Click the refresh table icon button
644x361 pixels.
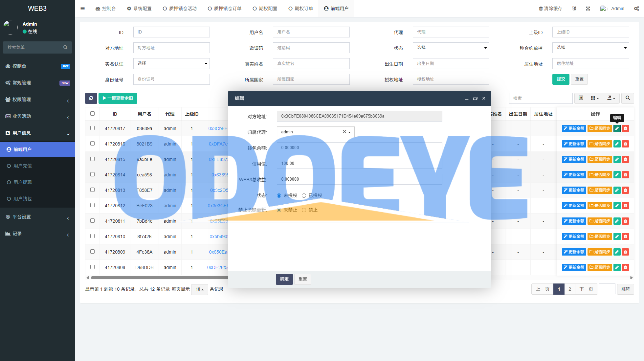point(91,98)
